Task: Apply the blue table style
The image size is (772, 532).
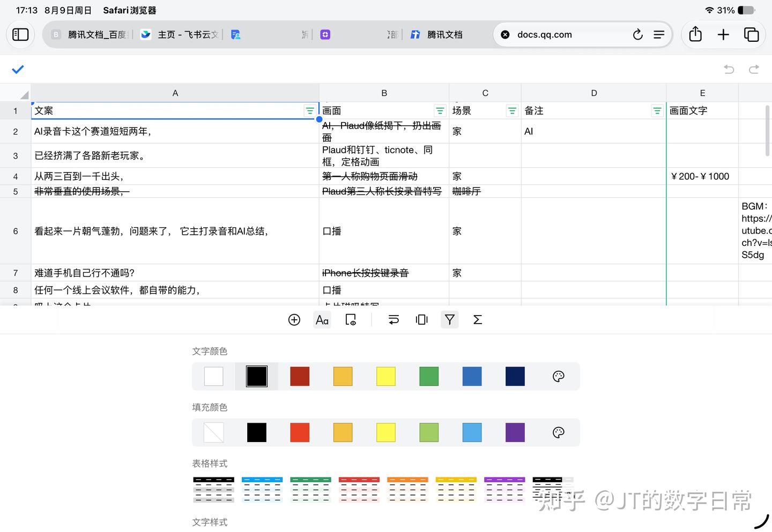Action: pyautogui.click(x=262, y=490)
